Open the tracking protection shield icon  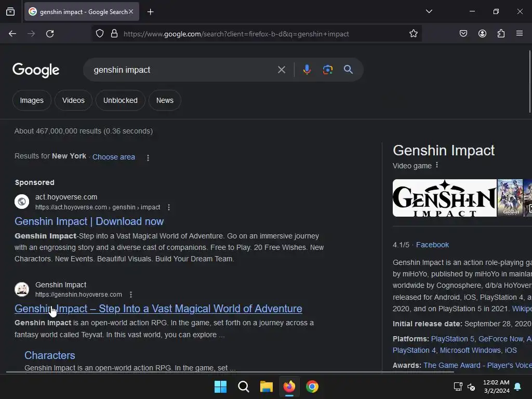coord(100,34)
